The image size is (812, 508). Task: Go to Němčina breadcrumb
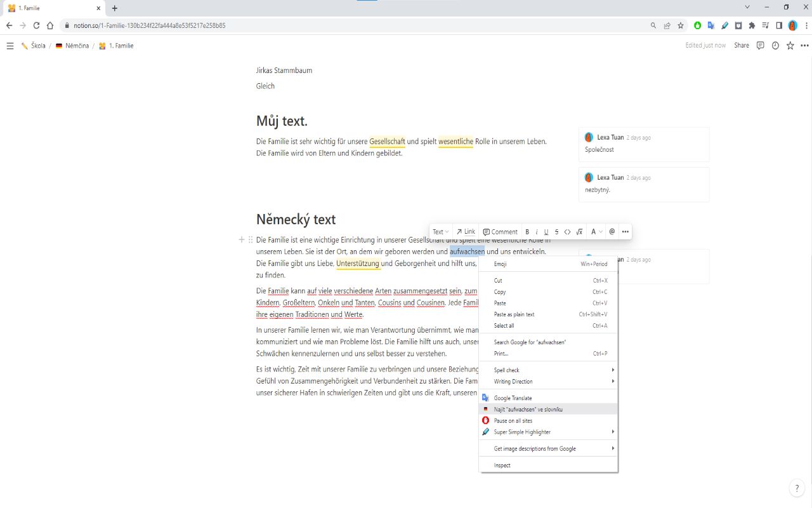coord(72,46)
